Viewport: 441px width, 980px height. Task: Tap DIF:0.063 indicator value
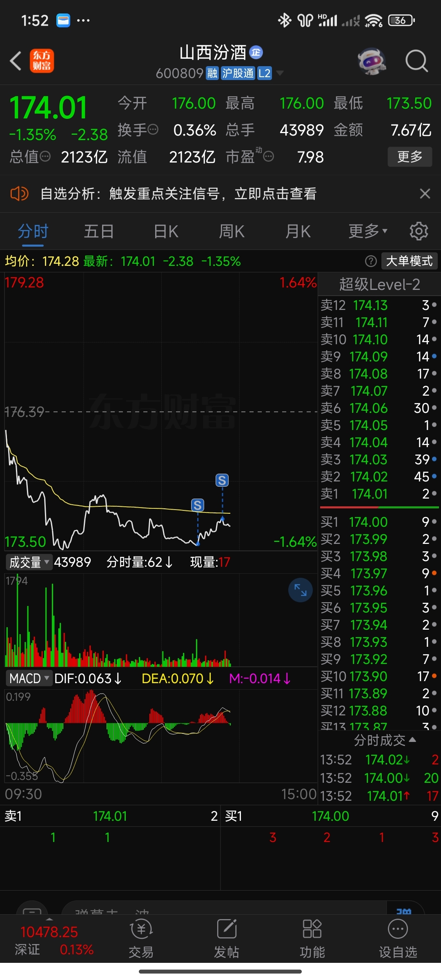click(88, 679)
